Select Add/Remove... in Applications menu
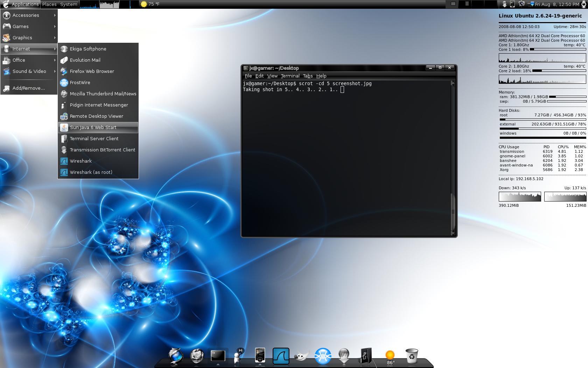The height and width of the screenshot is (368, 588). pyautogui.click(x=29, y=88)
